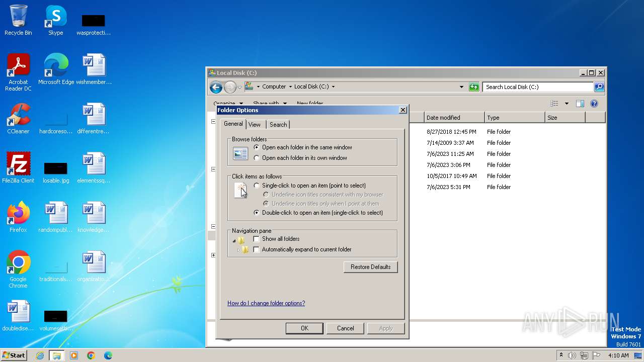The height and width of the screenshot is (362, 644).
Task: Open the view options dropdown arrow
Action: point(567,104)
